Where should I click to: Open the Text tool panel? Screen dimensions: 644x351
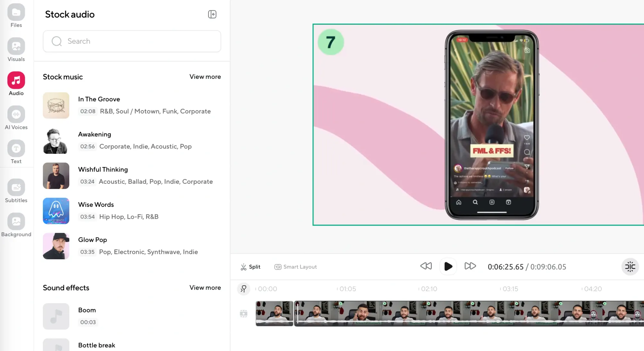tap(16, 152)
